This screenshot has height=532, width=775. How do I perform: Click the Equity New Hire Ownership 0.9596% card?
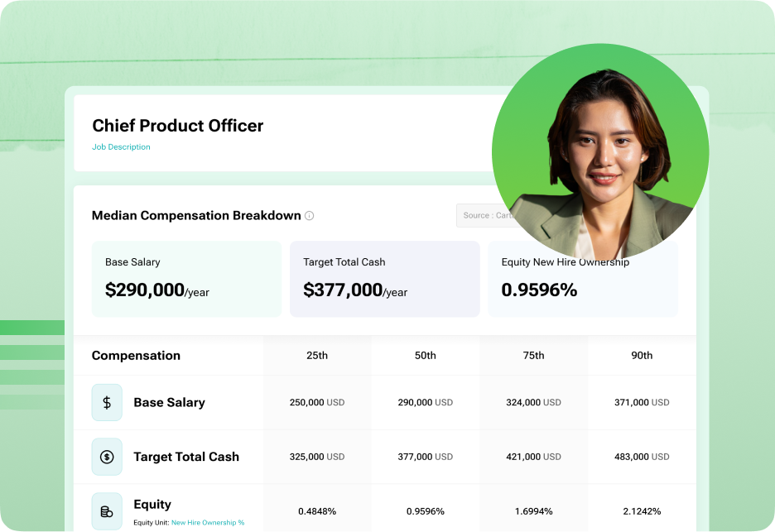tap(582, 285)
